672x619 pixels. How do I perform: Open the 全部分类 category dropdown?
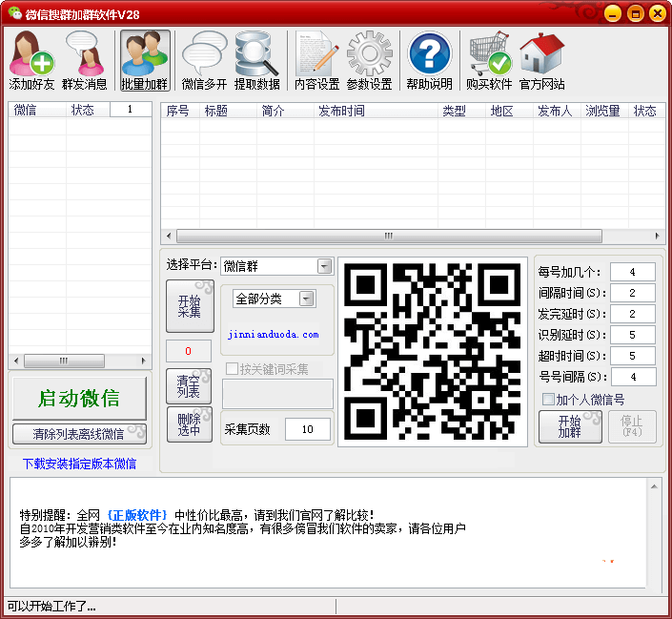(x=306, y=299)
